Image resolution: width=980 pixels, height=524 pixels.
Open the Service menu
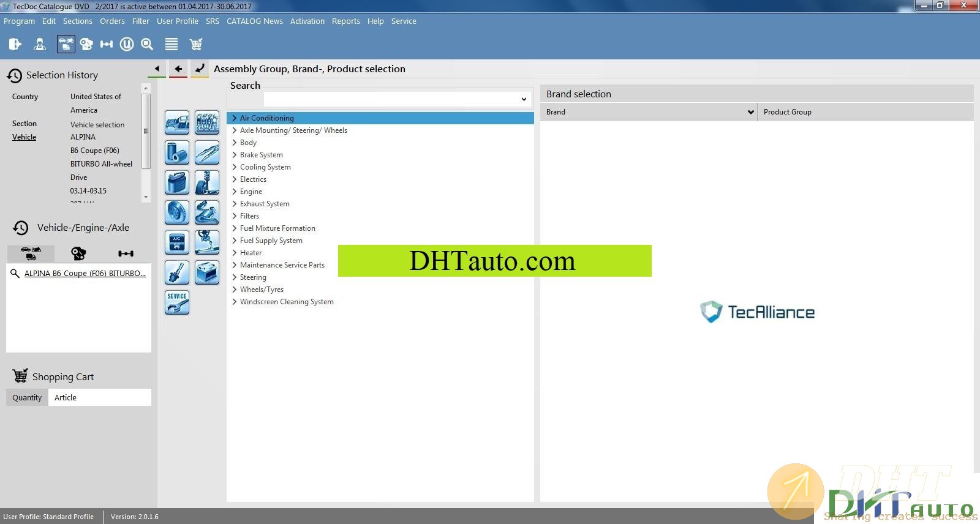coord(404,21)
